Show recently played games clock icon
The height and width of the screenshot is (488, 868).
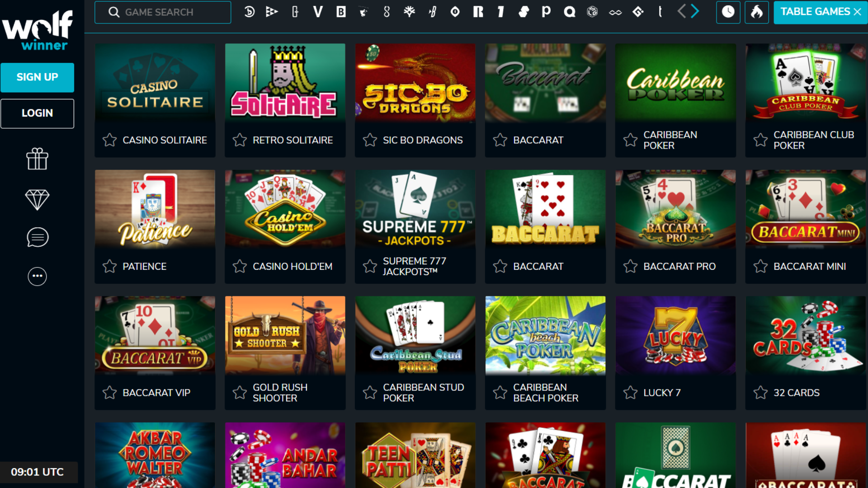[728, 12]
